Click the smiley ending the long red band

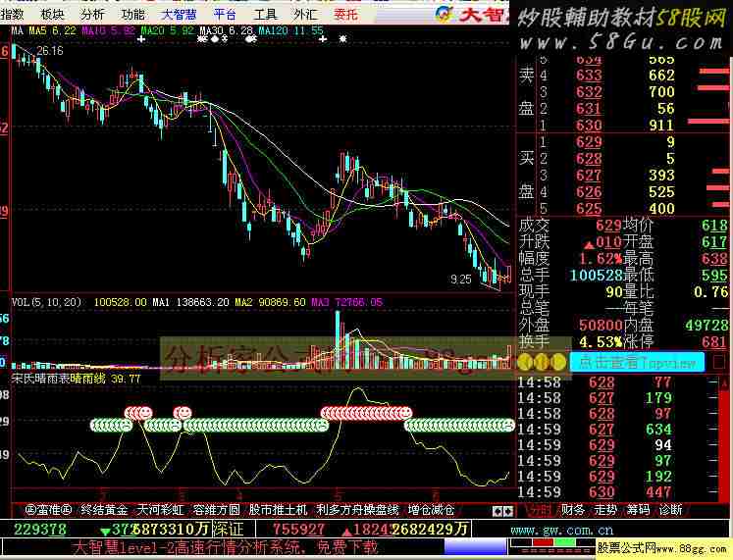click(405, 413)
